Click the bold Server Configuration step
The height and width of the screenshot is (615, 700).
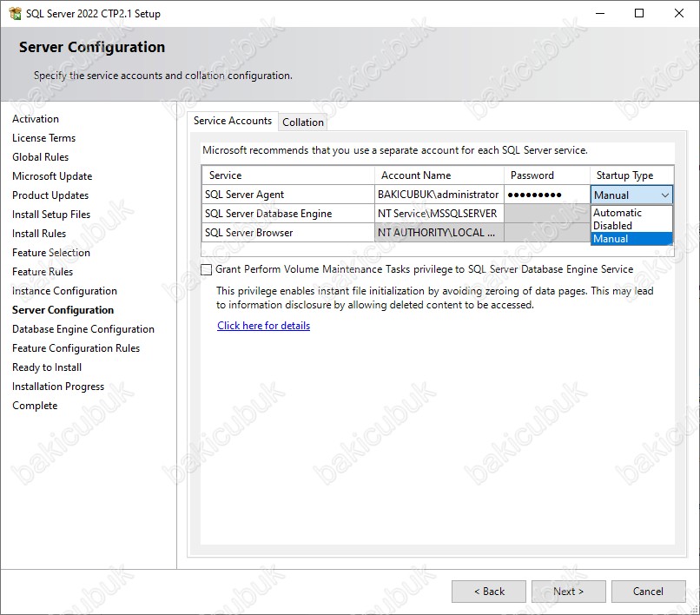click(x=63, y=310)
